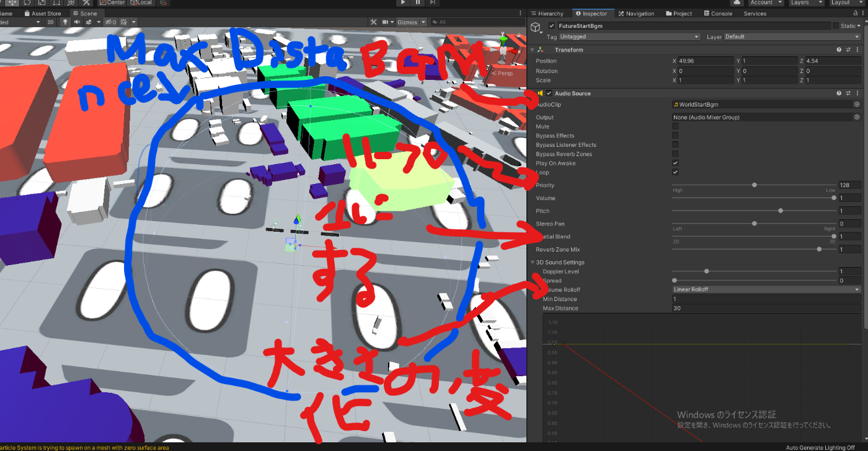Toggle FutureStartBgm active checkbox

(x=552, y=26)
